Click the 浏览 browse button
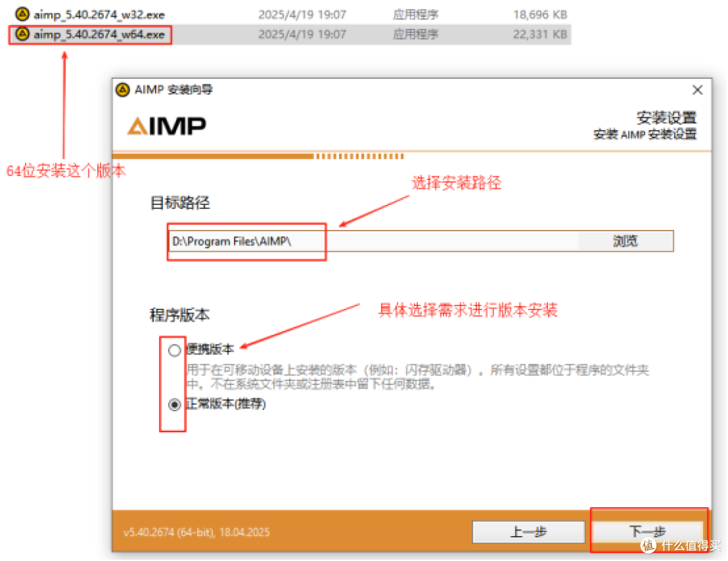 click(626, 241)
